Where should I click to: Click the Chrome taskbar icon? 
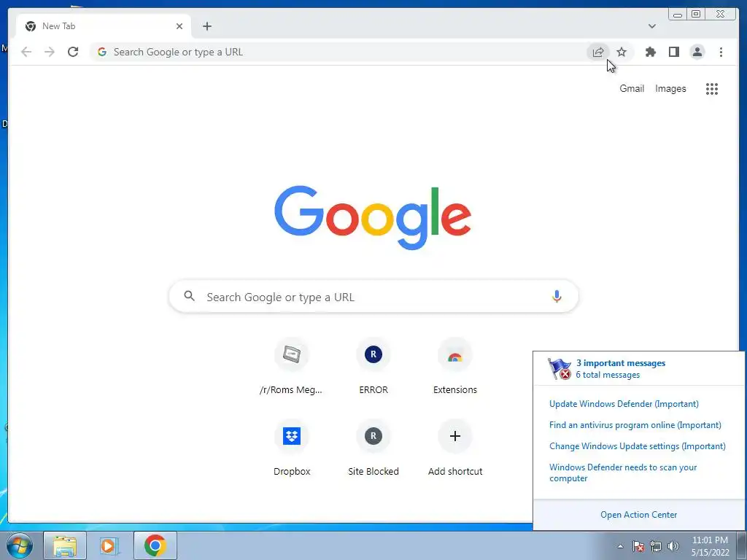[x=155, y=545]
